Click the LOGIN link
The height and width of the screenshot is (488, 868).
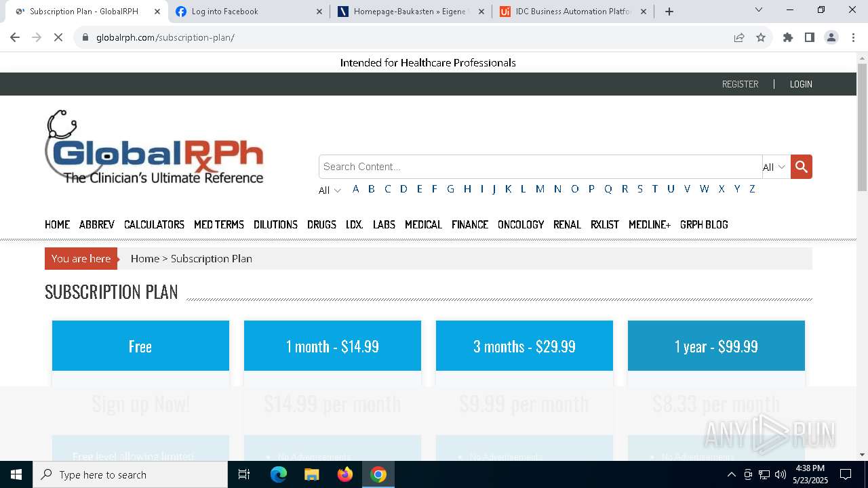[x=801, y=84]
